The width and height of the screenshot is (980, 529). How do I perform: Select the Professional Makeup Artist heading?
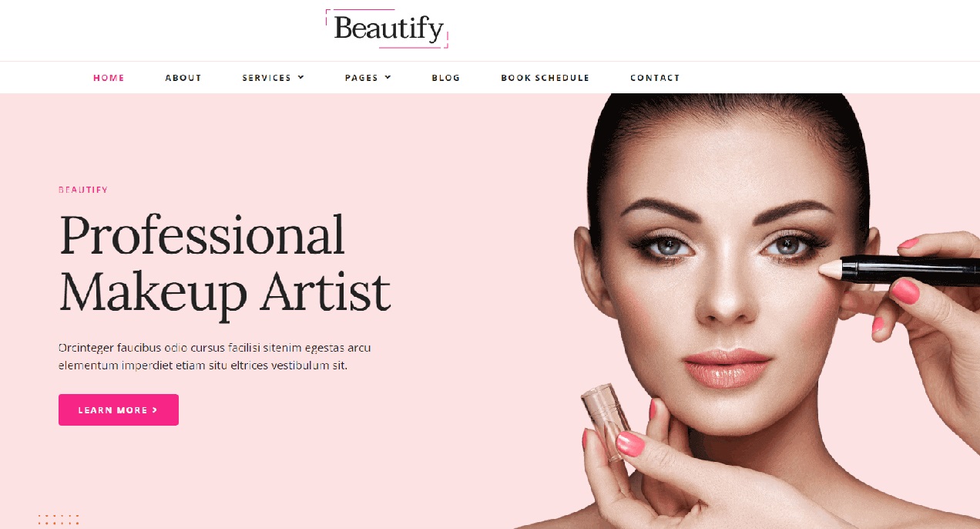(x=225, y=264)
